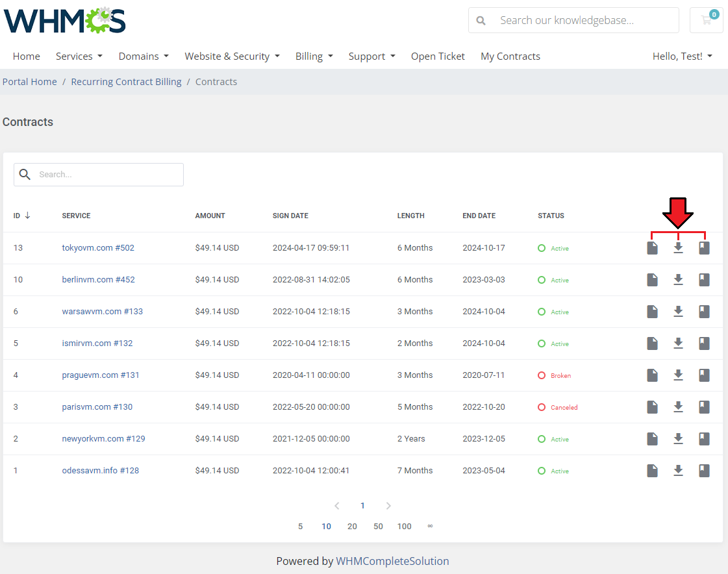
Task: Focus the contracts table Search field
Action: 99,175
